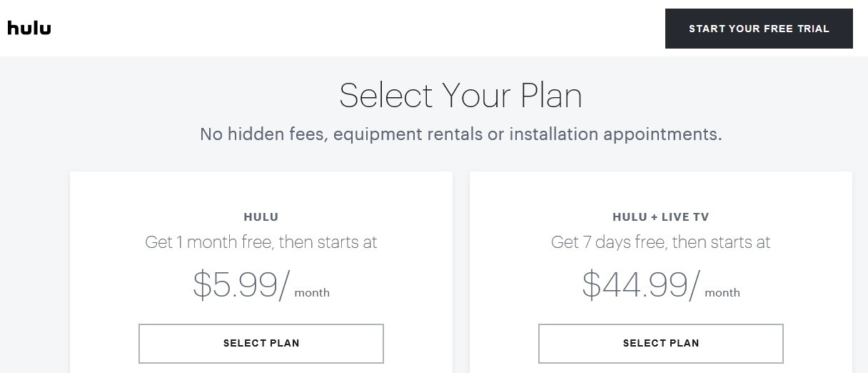868x373 pixels.
Task: Select the Hulu + Live TV plan button
Action: pyautogui.click(x=661, y=343)
